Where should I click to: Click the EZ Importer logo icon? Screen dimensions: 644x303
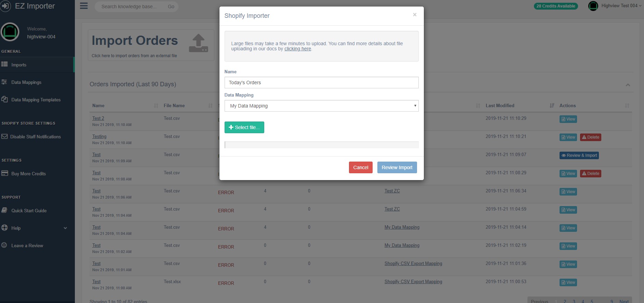[5, 6]
